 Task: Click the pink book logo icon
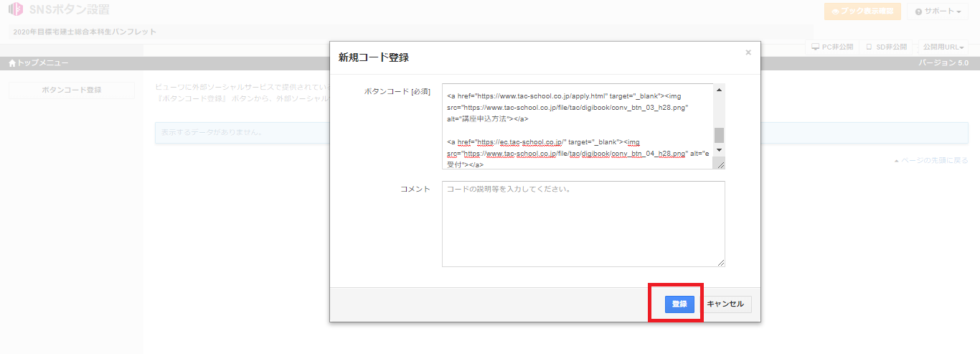(x=16, y=11)
